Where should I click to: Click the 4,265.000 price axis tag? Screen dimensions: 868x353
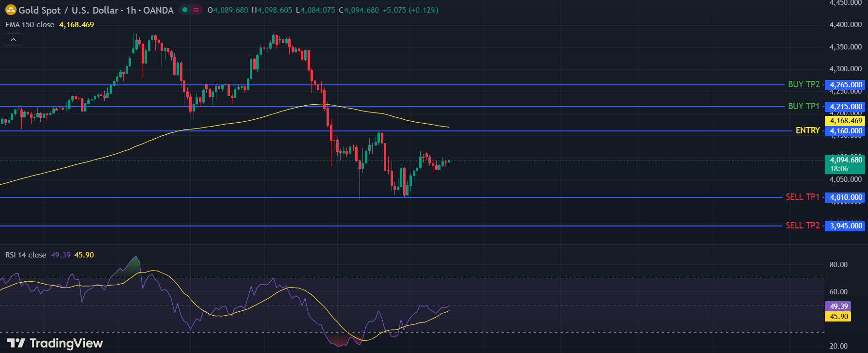(846, 85)
